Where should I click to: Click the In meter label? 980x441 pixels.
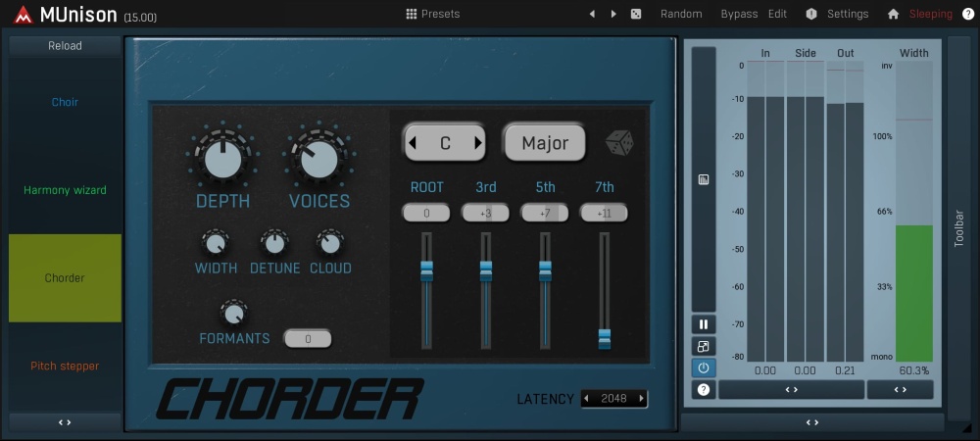click(x=765, y=53)
